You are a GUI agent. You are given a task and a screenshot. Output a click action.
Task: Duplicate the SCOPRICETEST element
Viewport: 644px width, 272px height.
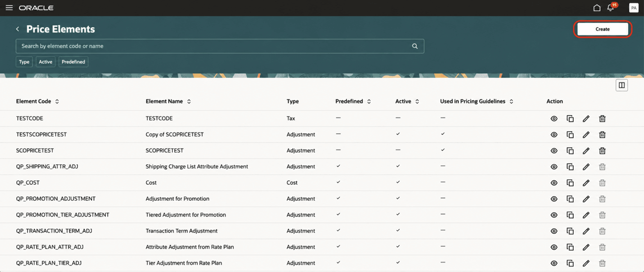tap(570, 150)
